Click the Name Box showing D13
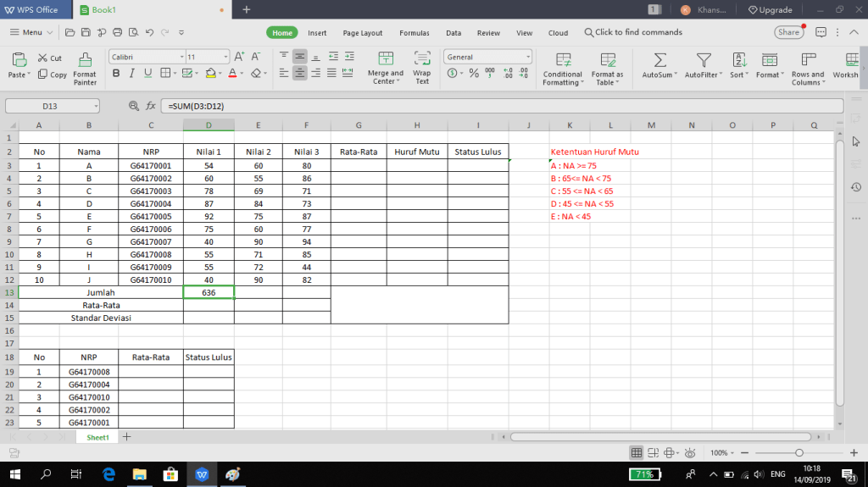The height and width of the screenshot is (487, 868). [x=52, y=106]
